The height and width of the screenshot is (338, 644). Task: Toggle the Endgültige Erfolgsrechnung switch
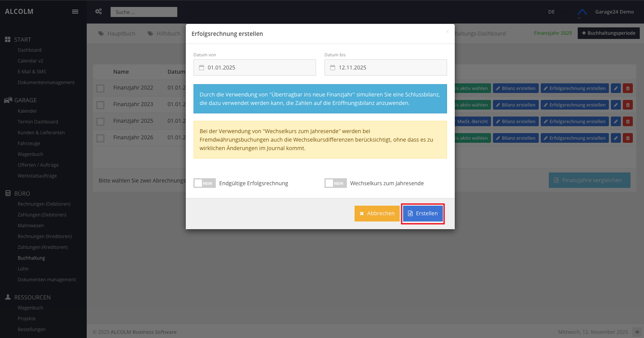coord(205,183)
